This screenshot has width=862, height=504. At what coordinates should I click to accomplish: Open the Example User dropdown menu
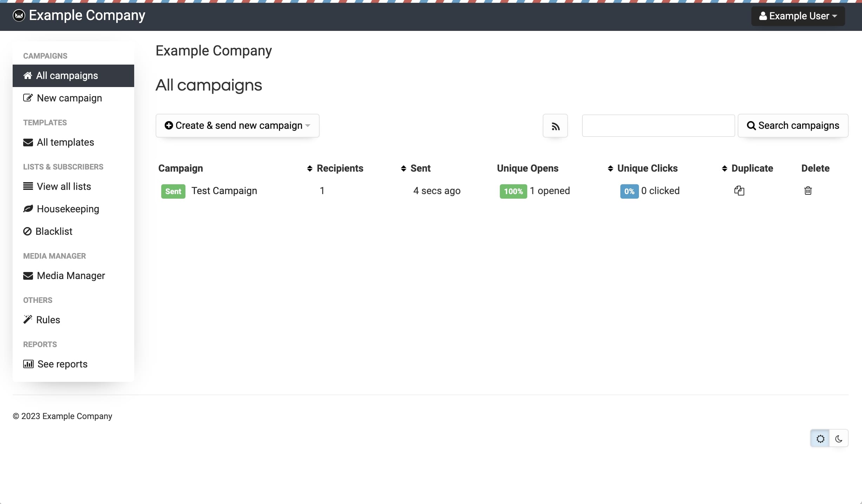(x=798, y=16)
